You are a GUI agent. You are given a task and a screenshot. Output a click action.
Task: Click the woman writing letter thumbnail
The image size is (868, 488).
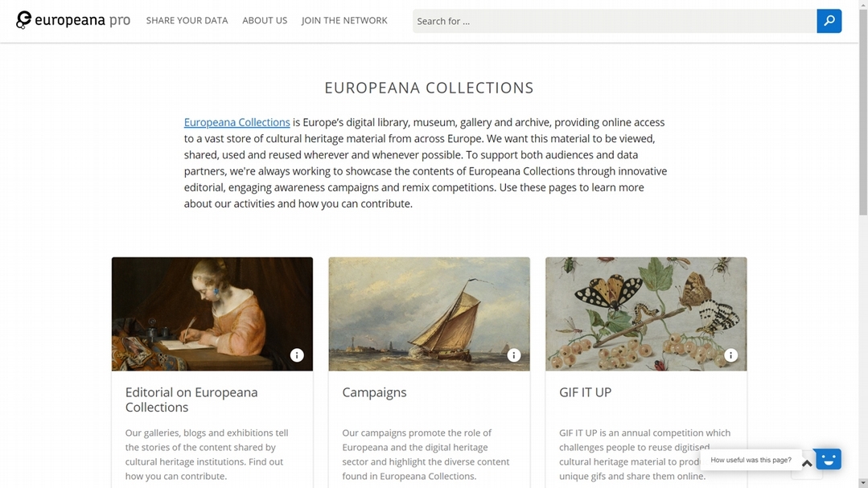coord(212,314)
